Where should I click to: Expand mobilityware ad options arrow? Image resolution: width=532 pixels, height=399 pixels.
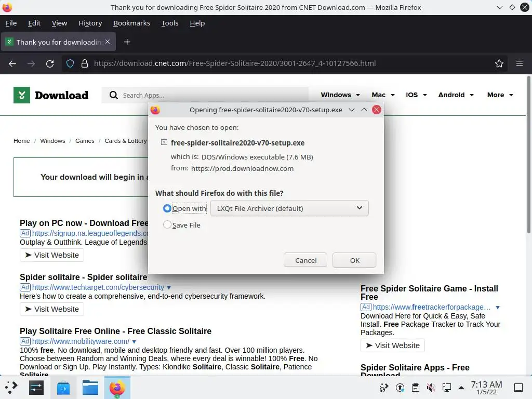(x=134, y=342)
